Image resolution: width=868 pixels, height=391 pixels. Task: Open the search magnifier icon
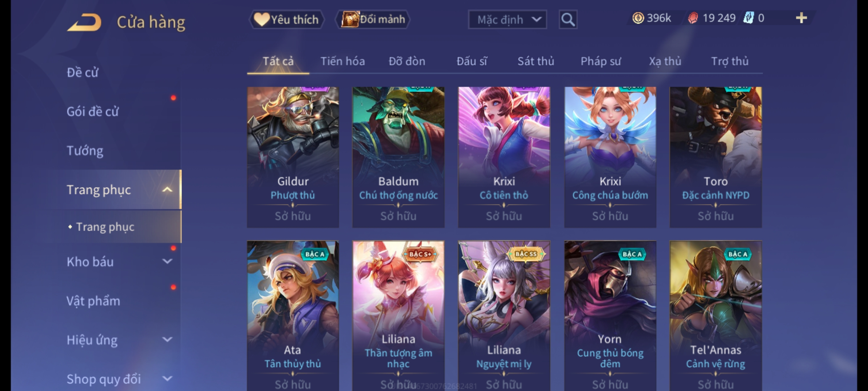[568, 20]
